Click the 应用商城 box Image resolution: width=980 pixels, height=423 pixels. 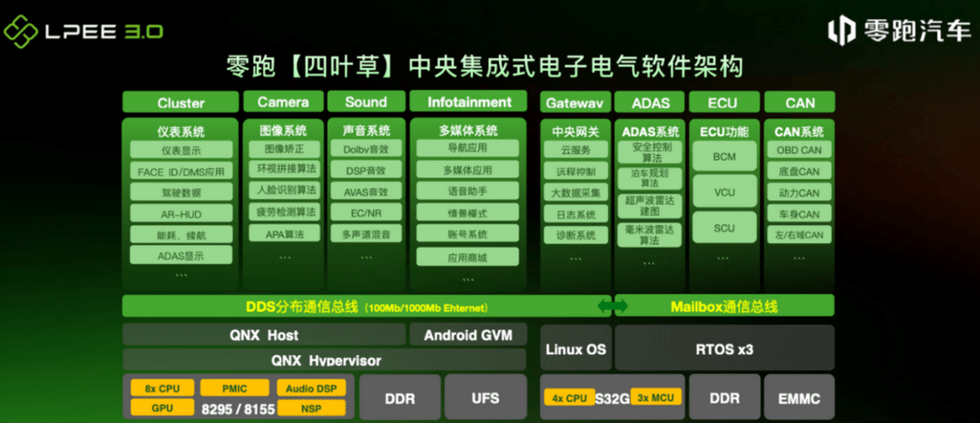tap(467, 256)
